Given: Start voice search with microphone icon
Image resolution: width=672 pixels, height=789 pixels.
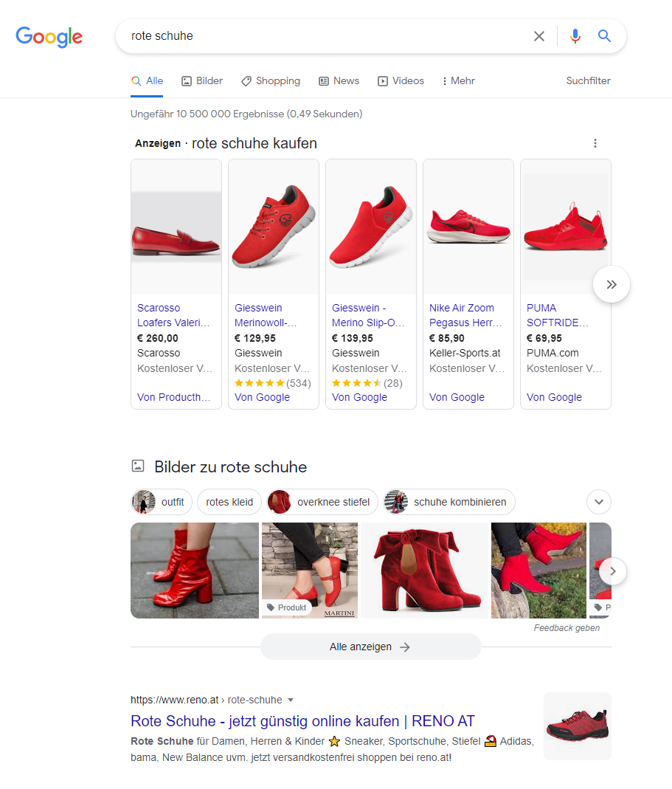Looking at the screenshot, I should click(575, 36).
